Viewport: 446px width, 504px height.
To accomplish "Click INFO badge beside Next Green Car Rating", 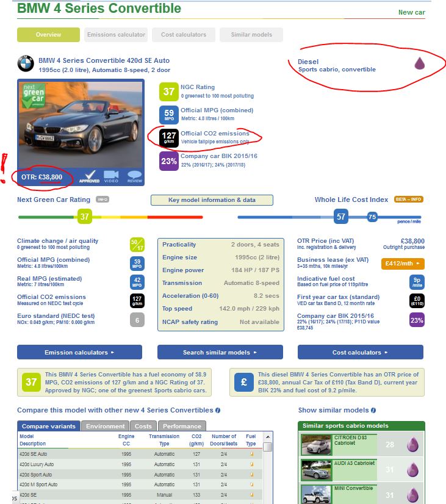I will coord(103,200).
